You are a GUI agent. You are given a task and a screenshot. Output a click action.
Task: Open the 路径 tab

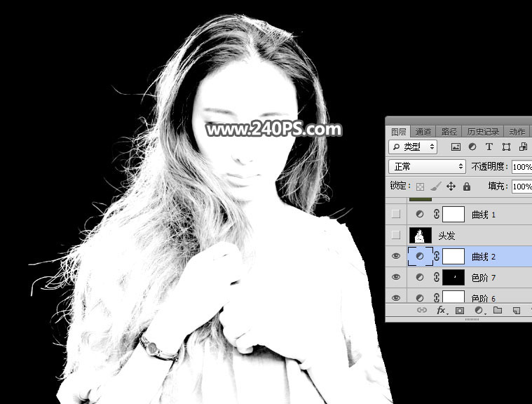pyautogui.click(x=449, y=132)
